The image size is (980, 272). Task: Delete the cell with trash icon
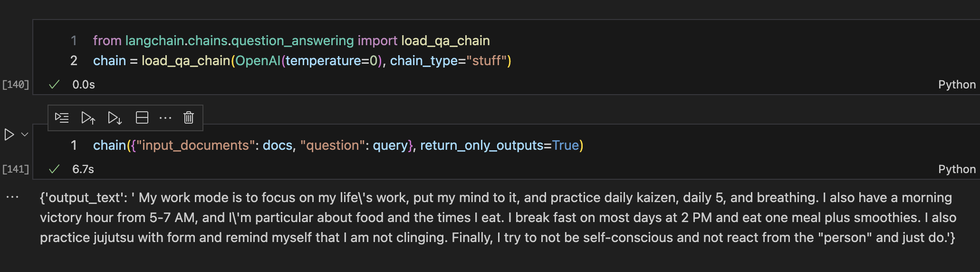tap(189, 117)
